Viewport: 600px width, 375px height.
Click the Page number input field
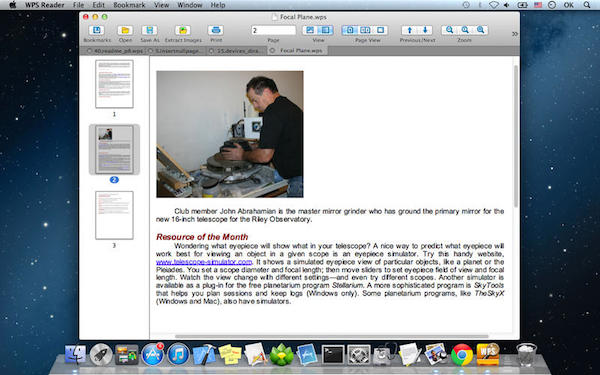273,30
